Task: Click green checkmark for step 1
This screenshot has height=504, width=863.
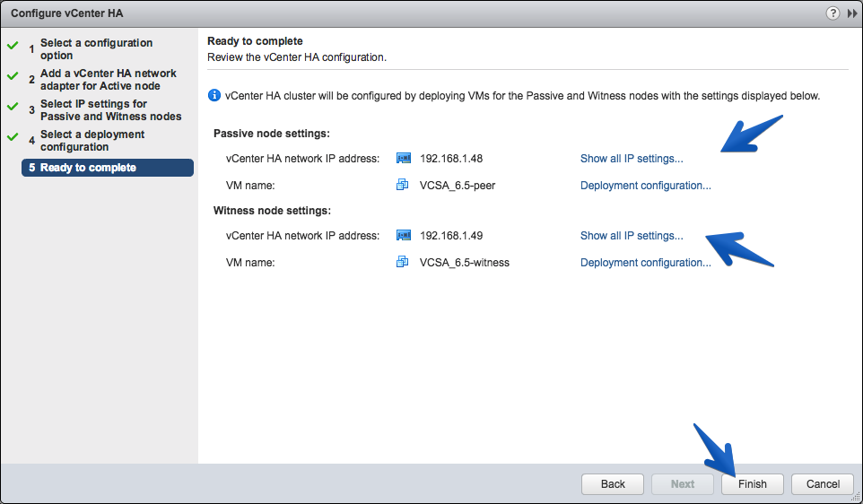Action: tap(13, 46)
